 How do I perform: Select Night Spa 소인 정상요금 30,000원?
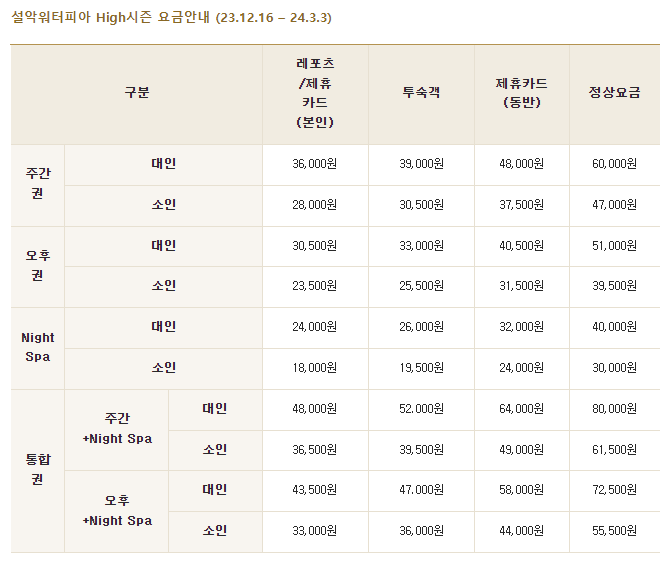pos(615,368)
